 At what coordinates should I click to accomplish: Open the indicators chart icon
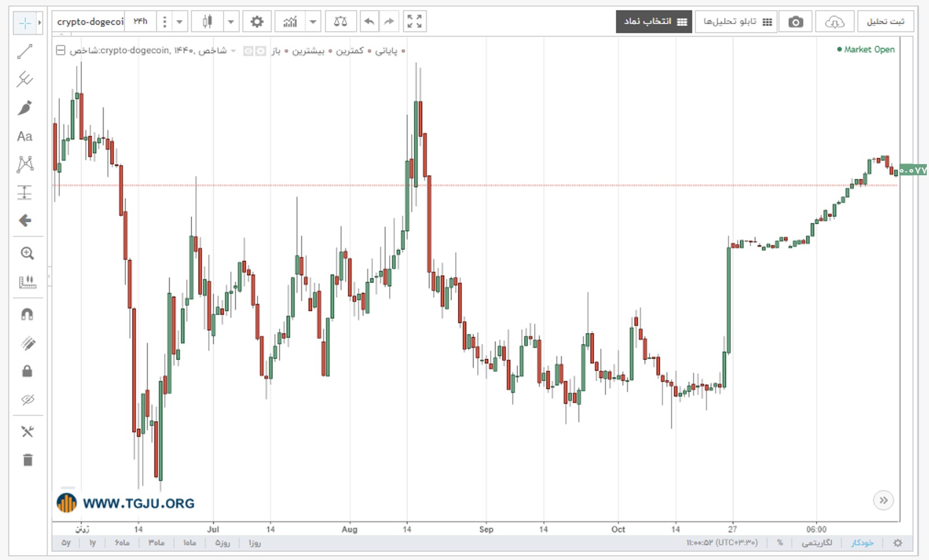pos(290,22)
